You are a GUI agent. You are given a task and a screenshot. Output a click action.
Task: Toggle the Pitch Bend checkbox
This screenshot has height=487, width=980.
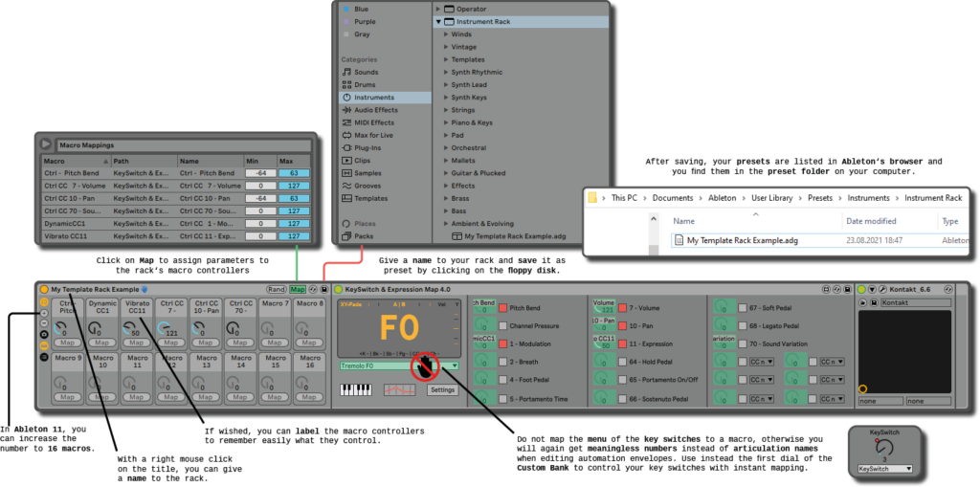tap(502, 308)
